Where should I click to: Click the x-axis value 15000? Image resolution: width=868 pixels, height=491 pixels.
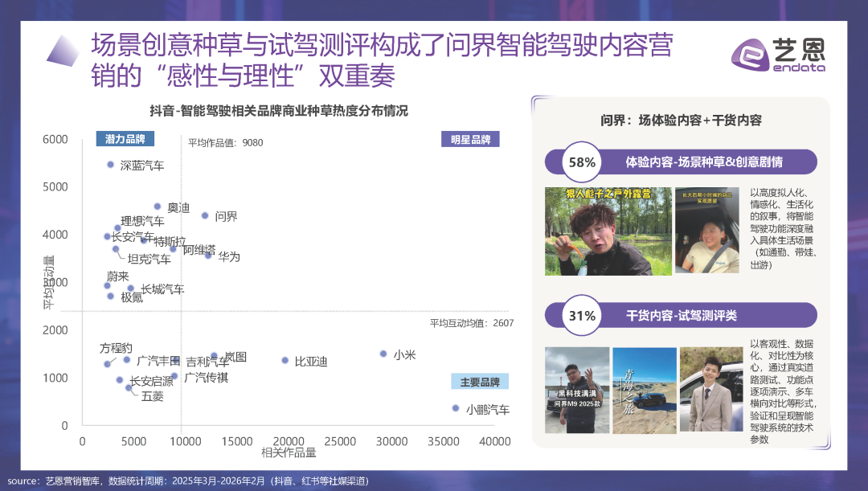[x=237, y=442]
